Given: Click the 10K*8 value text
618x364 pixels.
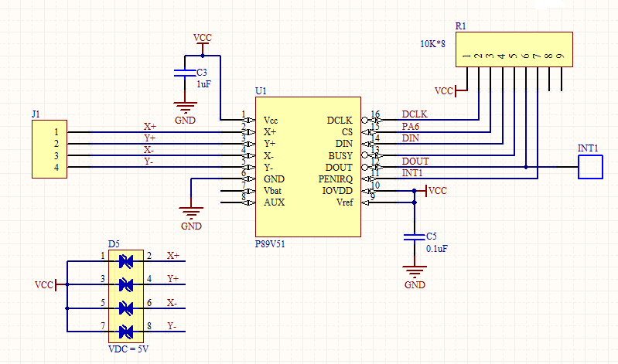Looking at the screenshot, I should [x=433, y=44].
